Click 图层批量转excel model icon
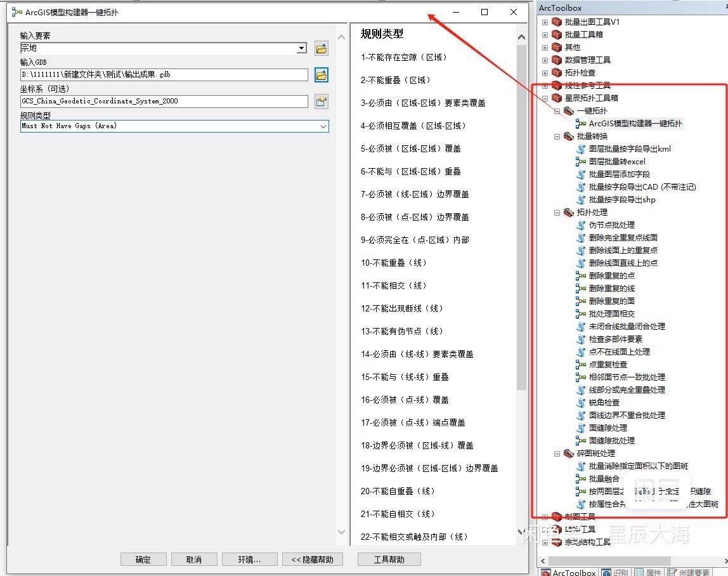This screenshot has width=728, height=576. pos(581,162)
